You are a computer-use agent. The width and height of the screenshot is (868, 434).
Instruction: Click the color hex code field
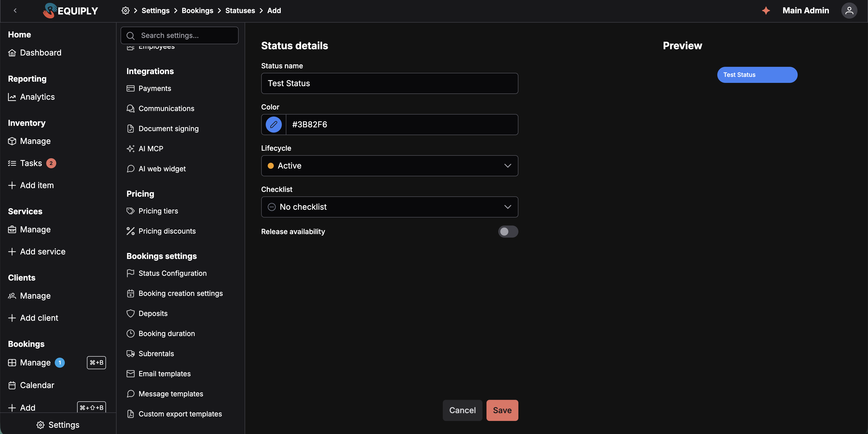tap(402, 125)
